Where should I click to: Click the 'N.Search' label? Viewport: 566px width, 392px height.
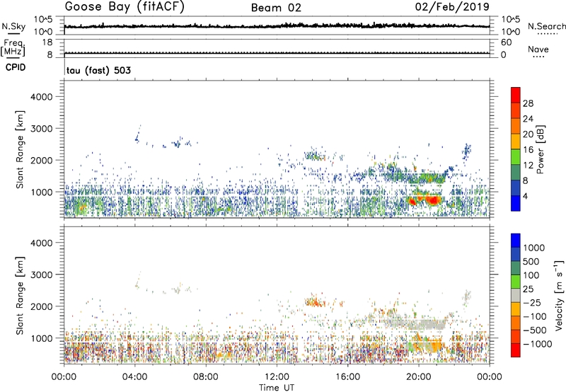click(547, 26)
